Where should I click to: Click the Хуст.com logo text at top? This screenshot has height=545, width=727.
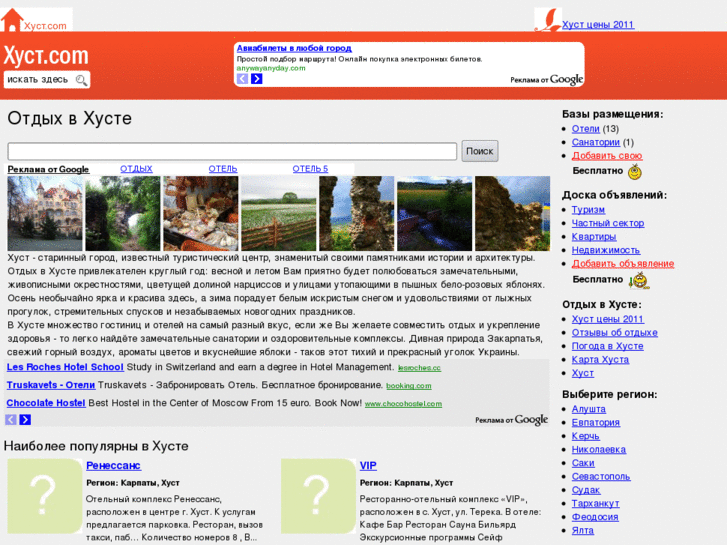point(46,56)
